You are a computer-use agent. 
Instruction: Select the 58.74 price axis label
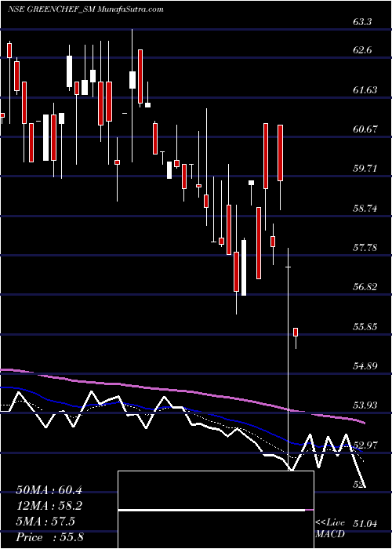point(366,209)
